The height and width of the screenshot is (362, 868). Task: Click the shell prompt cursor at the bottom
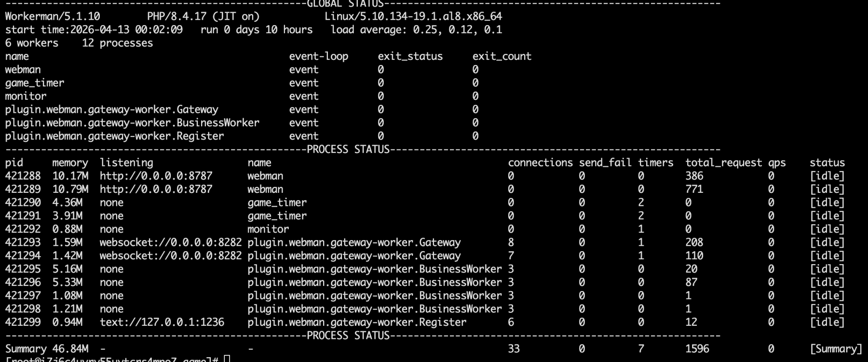pos(227,359)
